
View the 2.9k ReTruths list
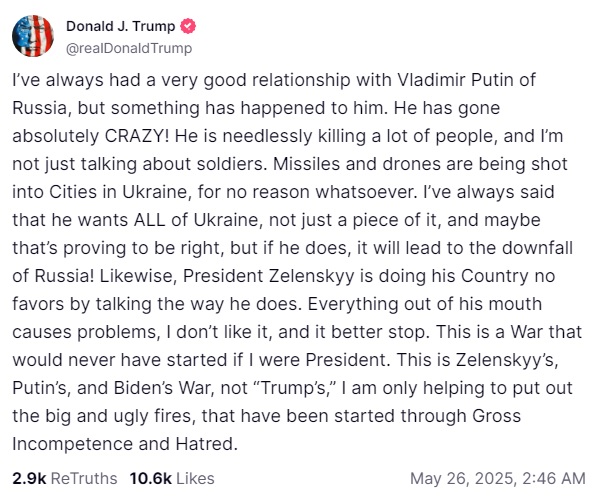pyautogui.click(x=64, y=479)
